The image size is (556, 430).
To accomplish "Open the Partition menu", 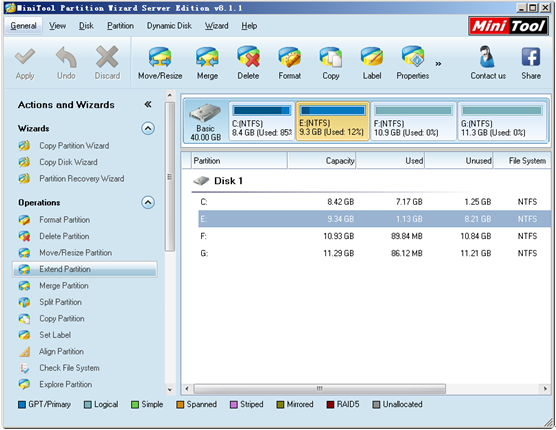I will tap(120, 26).
